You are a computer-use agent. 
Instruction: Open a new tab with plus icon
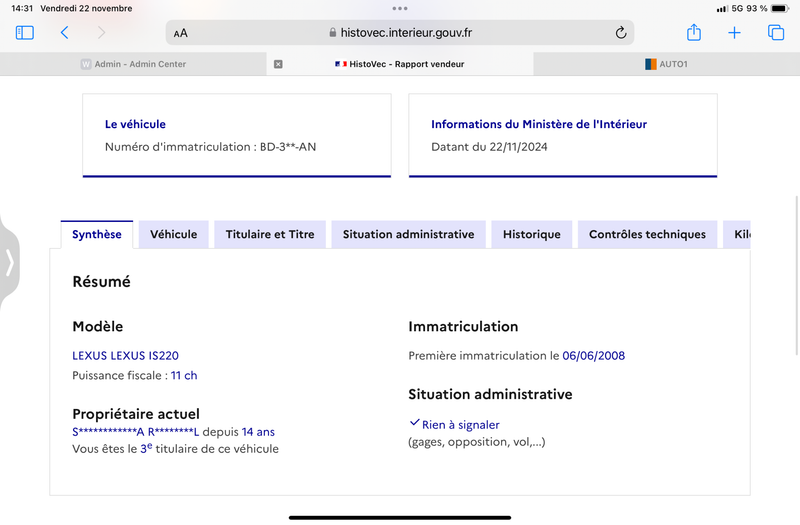point(734,33)
